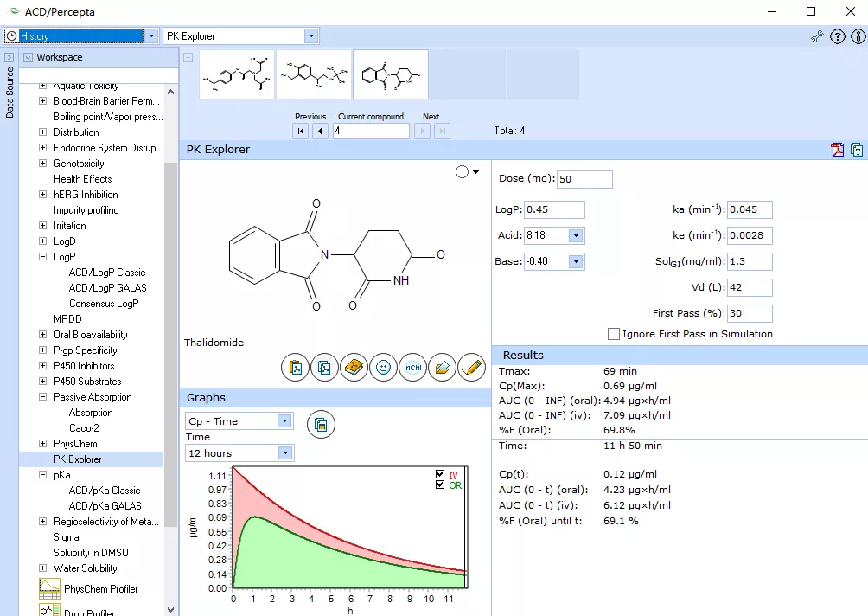This screenshot has height=616, width=868.
Task: Click the smiley face icon
Action: [382, 368]
